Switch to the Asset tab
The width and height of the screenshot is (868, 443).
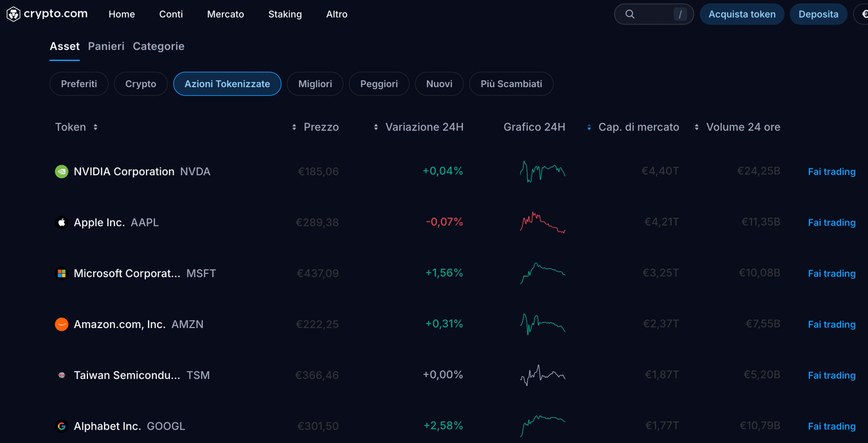coord(65,47)
